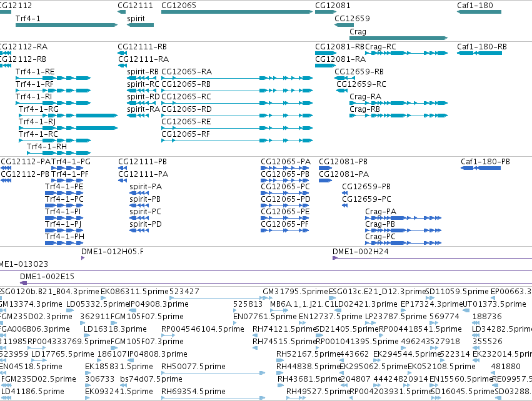532x401 pixels.
Task: Click the 'LD17765.5prime' EST label
Action: coord(63,354)
